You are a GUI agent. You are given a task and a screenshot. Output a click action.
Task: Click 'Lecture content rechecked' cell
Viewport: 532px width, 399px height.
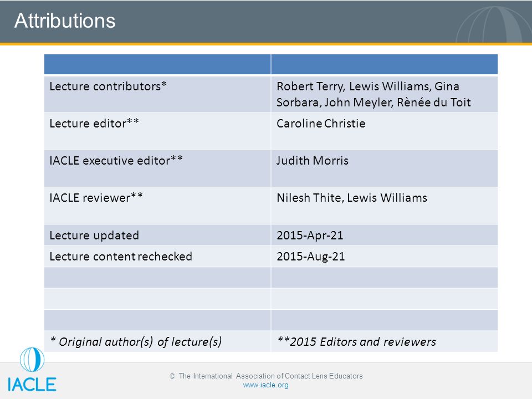pyautogui.click(x=157, y=256)
